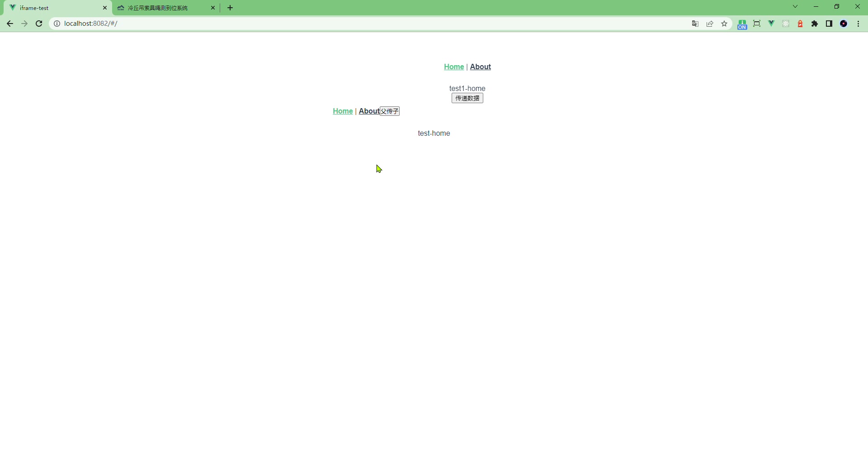
Task: Share this page using the share icon
Action: click(x=710, y=24)
